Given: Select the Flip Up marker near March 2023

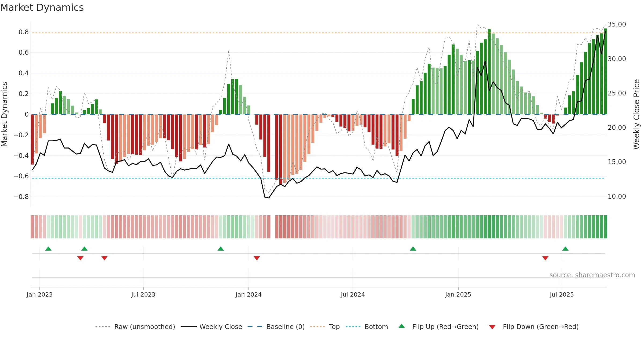Looking at the screenshot, I should click(85, 249).
